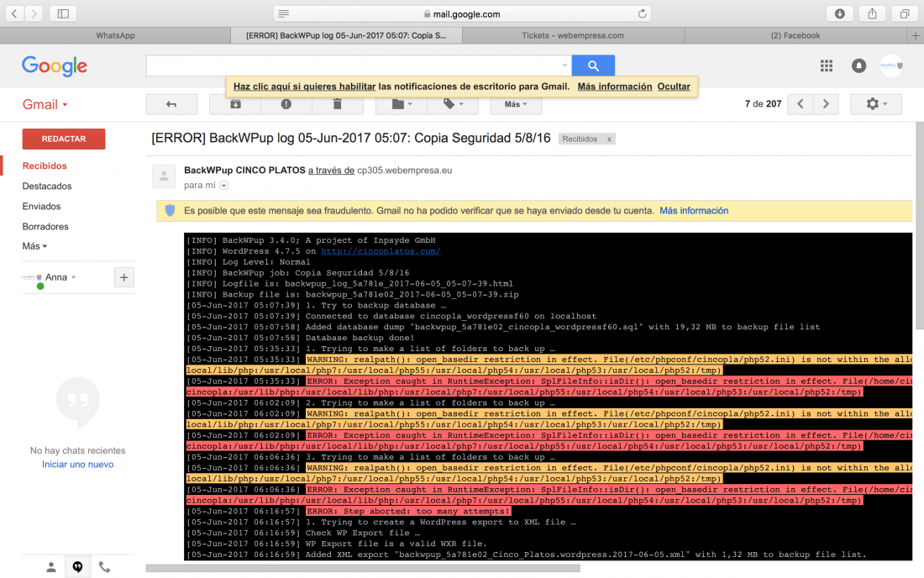Open the Google apps grid
The height and width of the screenshot is (578, 924).
[827, 66]
